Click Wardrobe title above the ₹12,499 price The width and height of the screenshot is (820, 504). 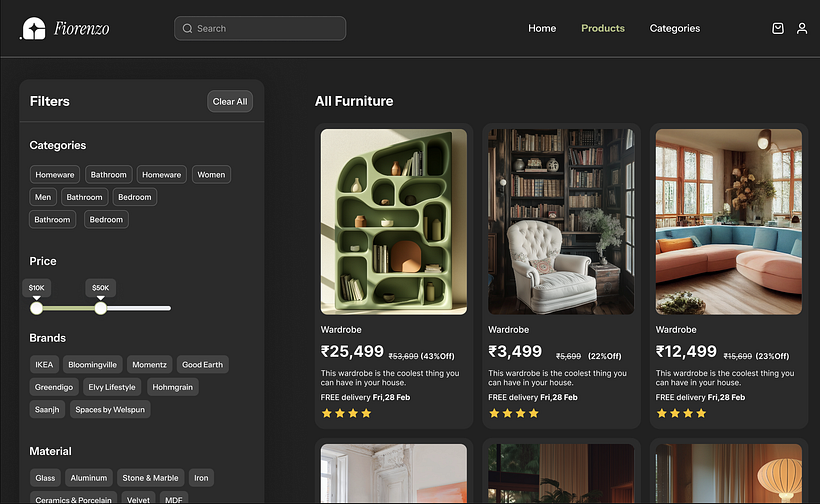[x=676, y=329]
